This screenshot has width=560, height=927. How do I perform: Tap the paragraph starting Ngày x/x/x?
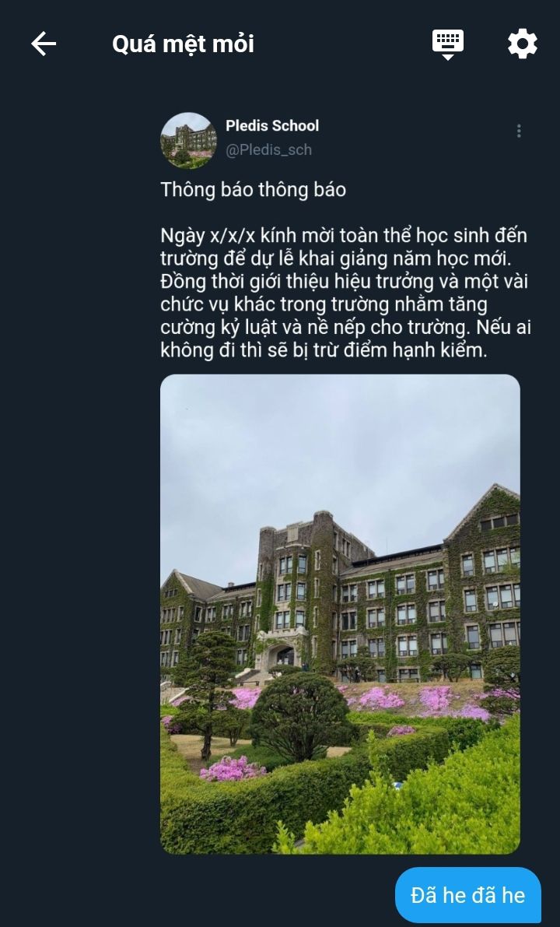pyautogui.click(x=345, y=293)
